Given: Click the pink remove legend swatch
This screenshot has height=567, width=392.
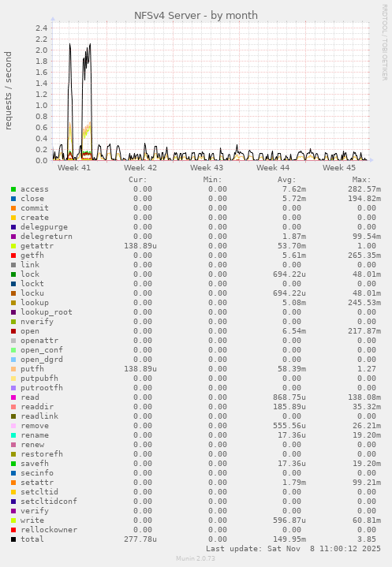Looking at the screenshot, I should (x=13, y=426).
